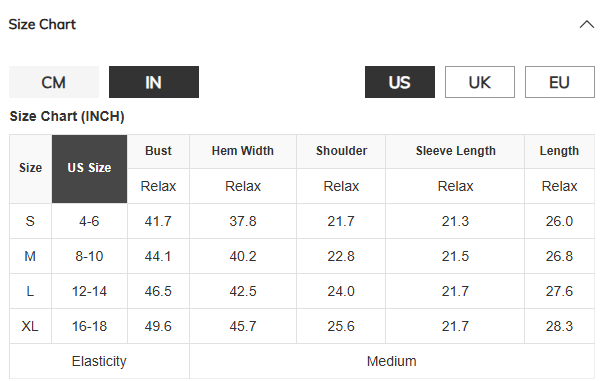603x381 pixels.
Task: Collapse the Size Chart section chevron
Action: click(x=586, y=25)
